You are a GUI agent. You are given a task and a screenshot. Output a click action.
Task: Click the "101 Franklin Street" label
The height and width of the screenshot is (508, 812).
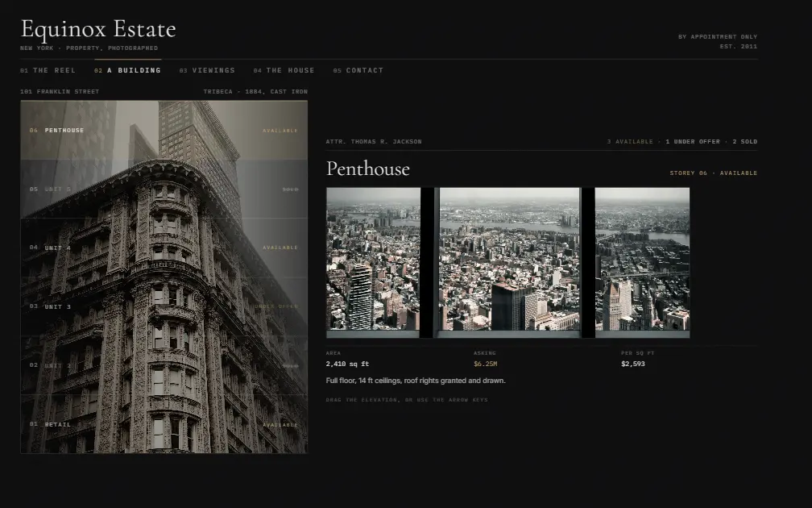(60, 92)
